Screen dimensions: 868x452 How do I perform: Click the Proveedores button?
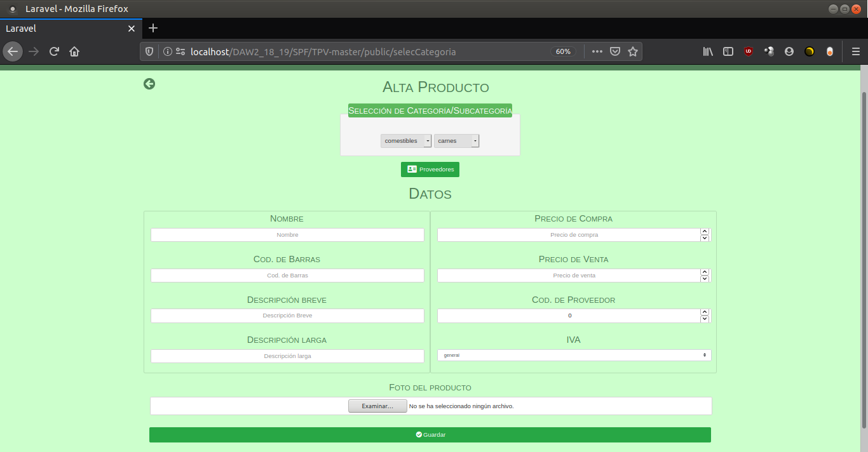coord(430,169)
